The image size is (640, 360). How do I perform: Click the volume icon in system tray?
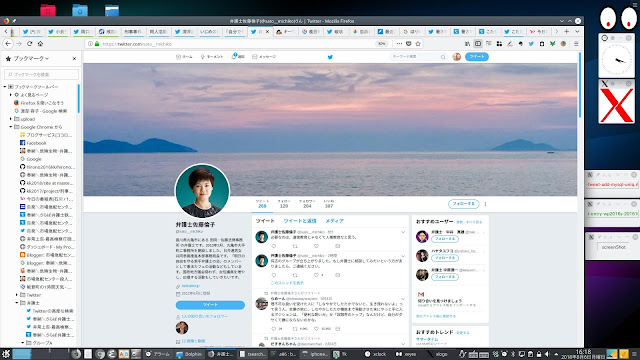[x=547, y=354]
